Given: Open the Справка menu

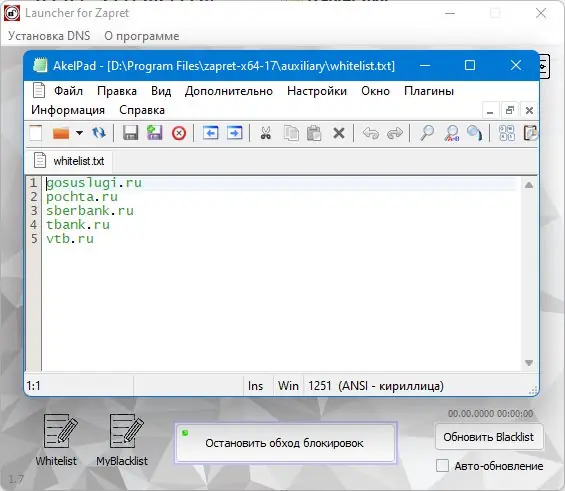Looking at the screenshot, I should tap(142, 110).
